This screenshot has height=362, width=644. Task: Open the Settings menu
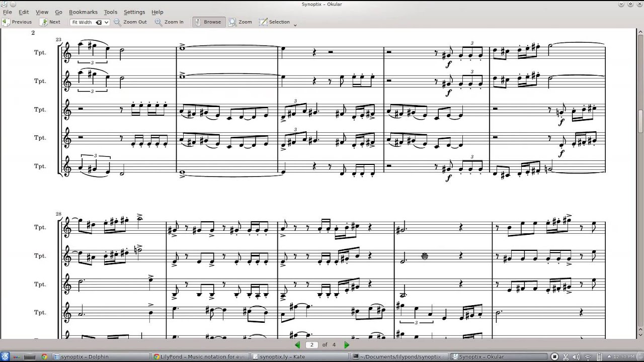tap(134, 12)
